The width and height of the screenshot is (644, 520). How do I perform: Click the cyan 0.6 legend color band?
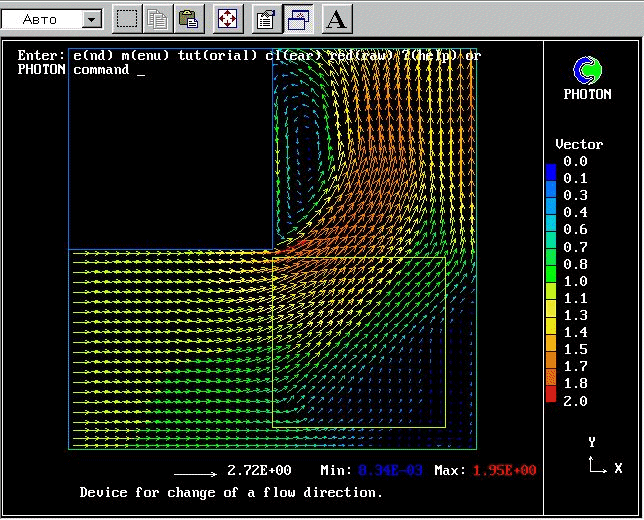click(x=551, y=223)
